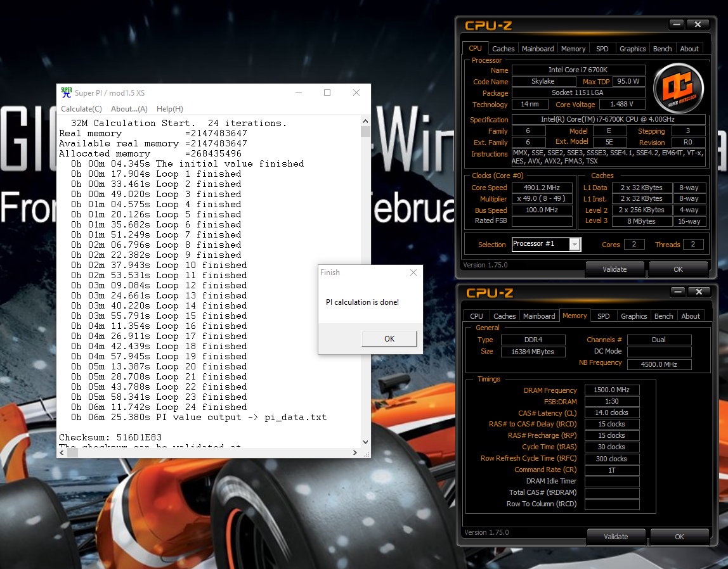Click OK in the Finish dialog

click(389, 339)
